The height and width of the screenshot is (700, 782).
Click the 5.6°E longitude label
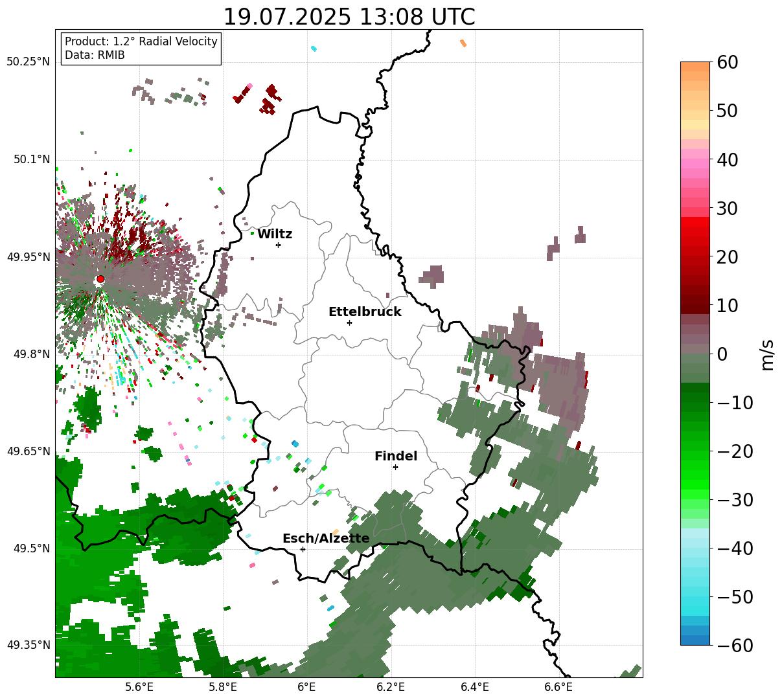click(140, 688)
